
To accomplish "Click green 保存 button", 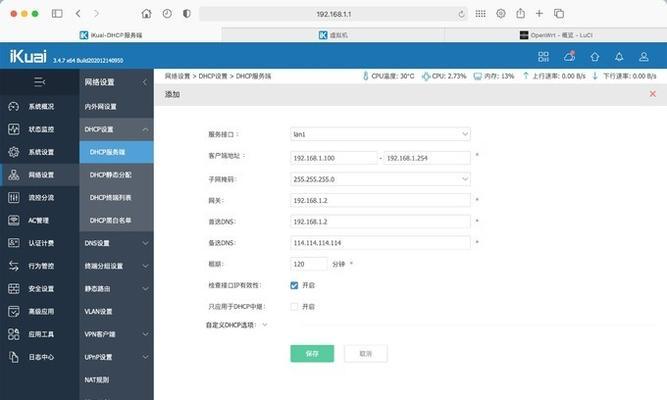I will 312,354.
